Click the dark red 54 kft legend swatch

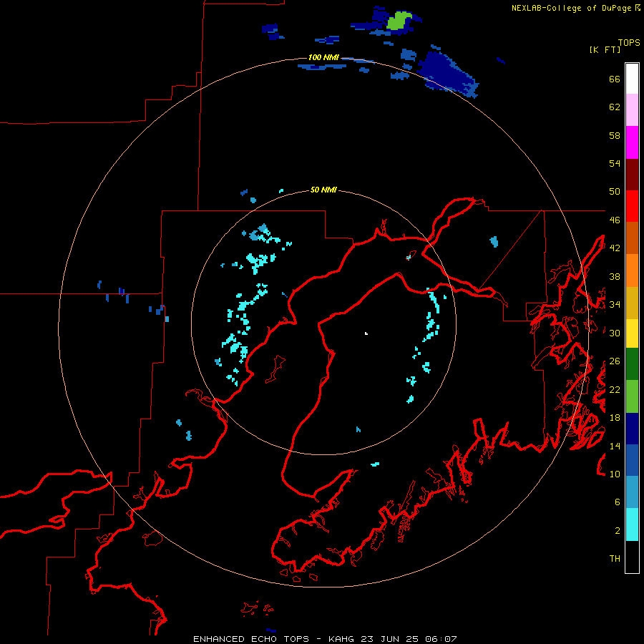click(632, 175)
